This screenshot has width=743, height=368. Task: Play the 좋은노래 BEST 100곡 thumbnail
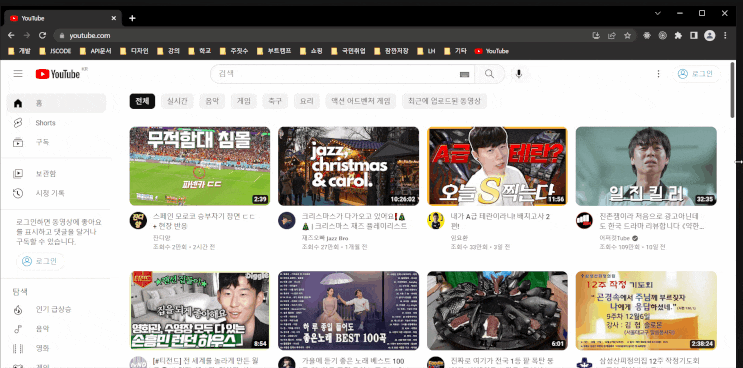348,310
